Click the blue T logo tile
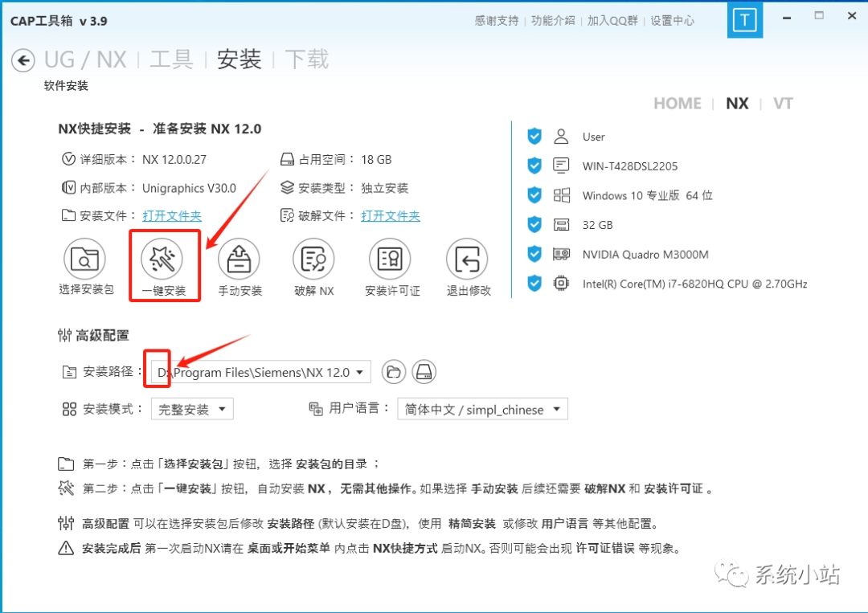The image size is (868, 613). pos(744,20)
